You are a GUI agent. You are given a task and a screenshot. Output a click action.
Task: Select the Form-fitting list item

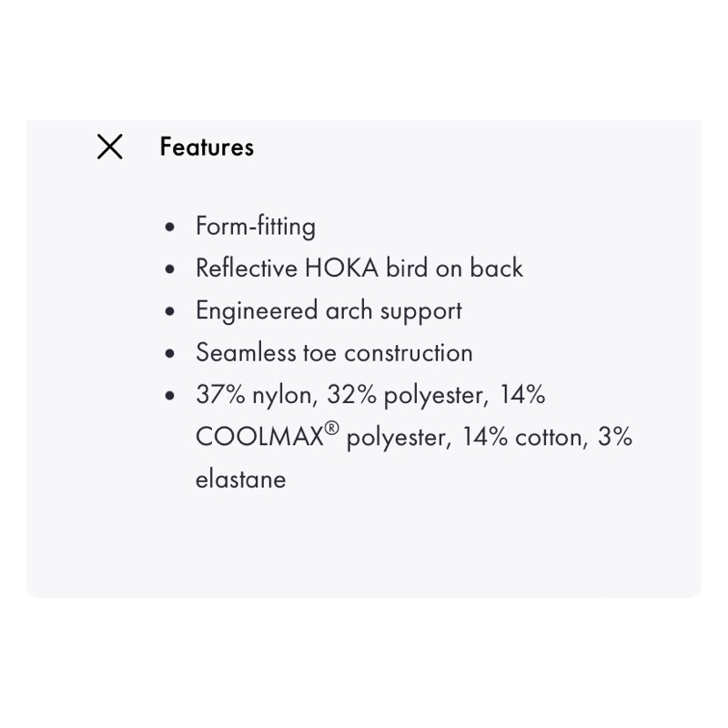click(x=256, y=227)
